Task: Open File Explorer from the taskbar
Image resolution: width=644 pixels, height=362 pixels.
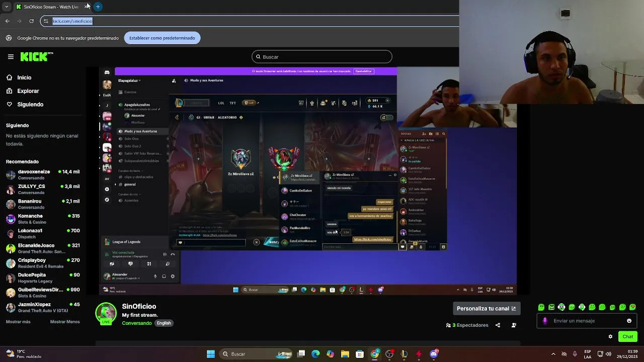Action: [345, 354]
